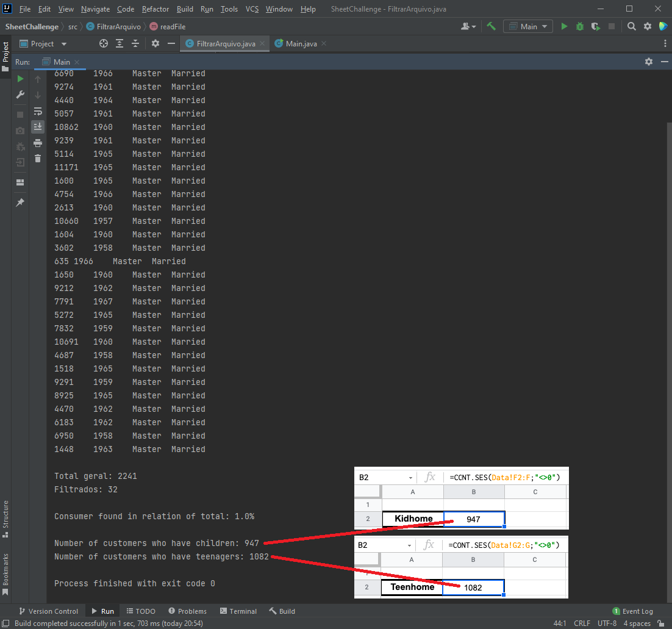
Task: Start debugging with the green bug icon
Action: click(579, 26)
